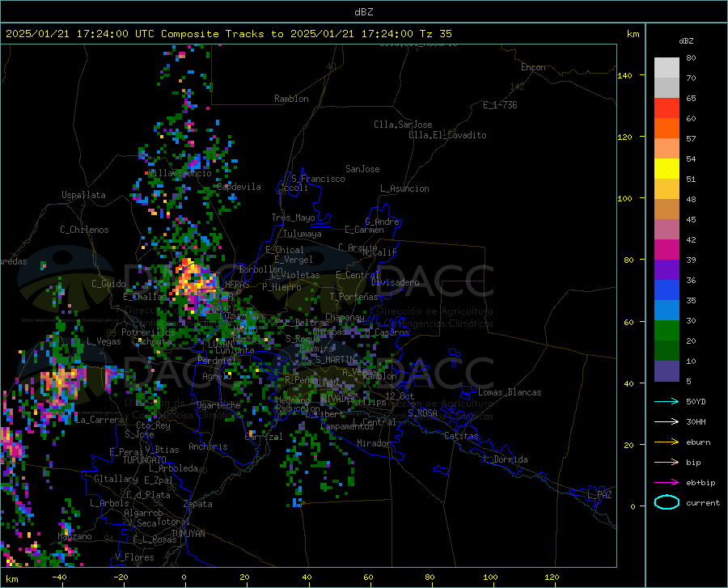Click the 'V_Flores' map label
Image resolution: width=728 pixels, height=588 pixels.
[x=134, y=557]
